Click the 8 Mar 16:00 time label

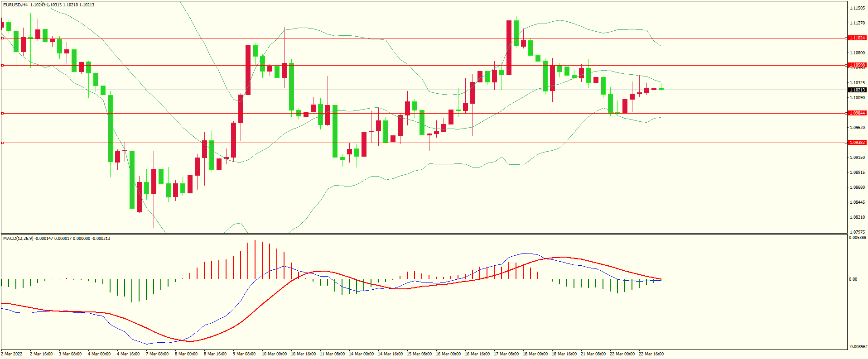[215, 354]
